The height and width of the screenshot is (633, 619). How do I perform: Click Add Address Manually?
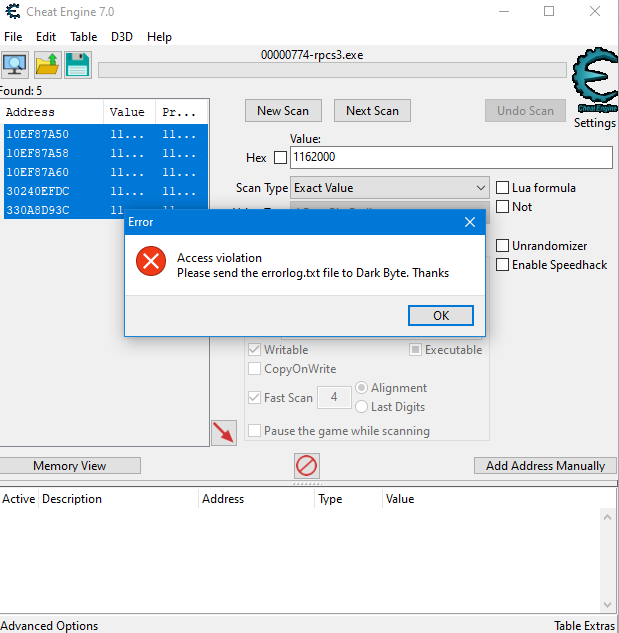pyautogui.click(x=545, y=465)
